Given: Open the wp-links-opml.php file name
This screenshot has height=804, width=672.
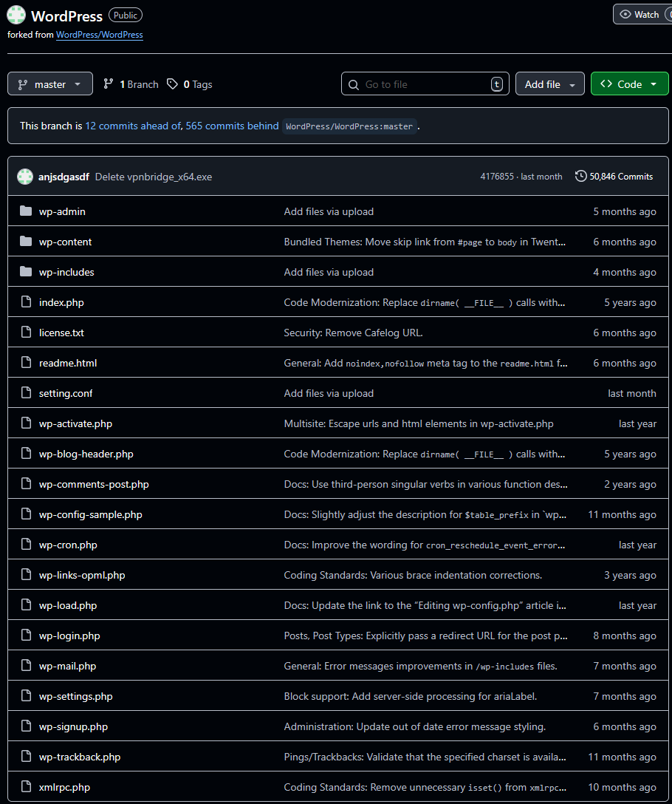Looking at the screenshot, I should point(82,575).
